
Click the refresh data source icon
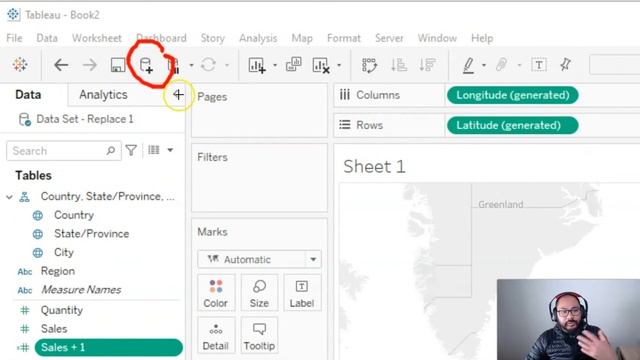pos(209,64)
